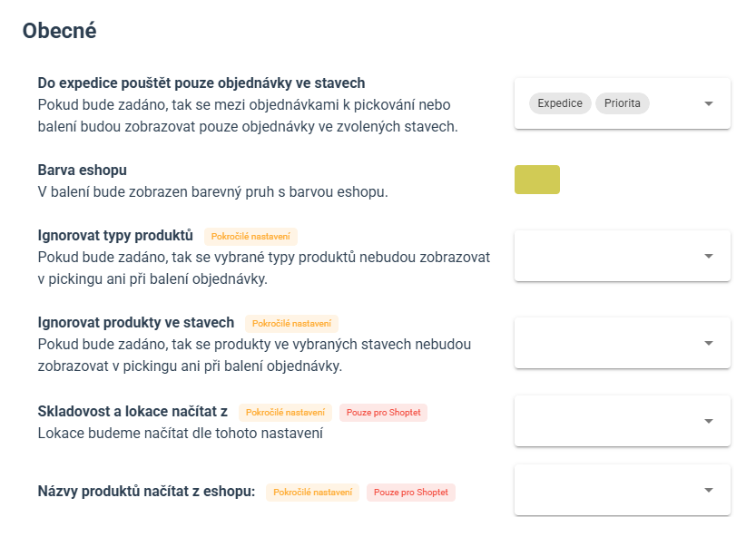Click the Ignorovat typy produktů select field
This screenshot has height=537, width=756.
[623, 256]
